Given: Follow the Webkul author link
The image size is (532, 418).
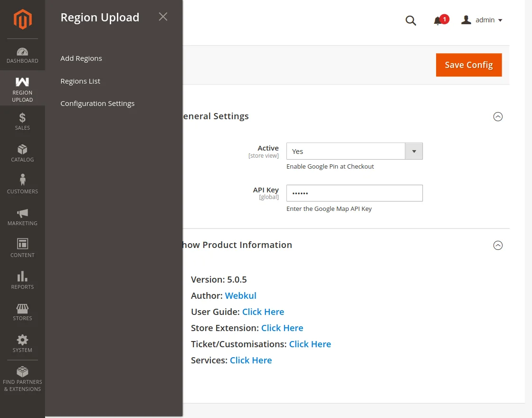Looking at the screenshot, I should point(240,295).
